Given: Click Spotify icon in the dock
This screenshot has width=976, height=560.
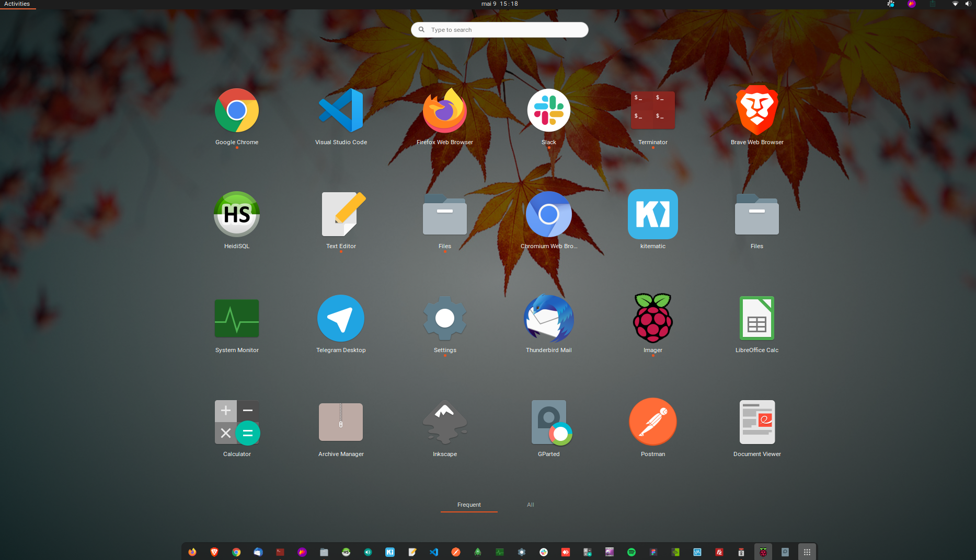Looking at the screenshot, I should pos(631,552).
